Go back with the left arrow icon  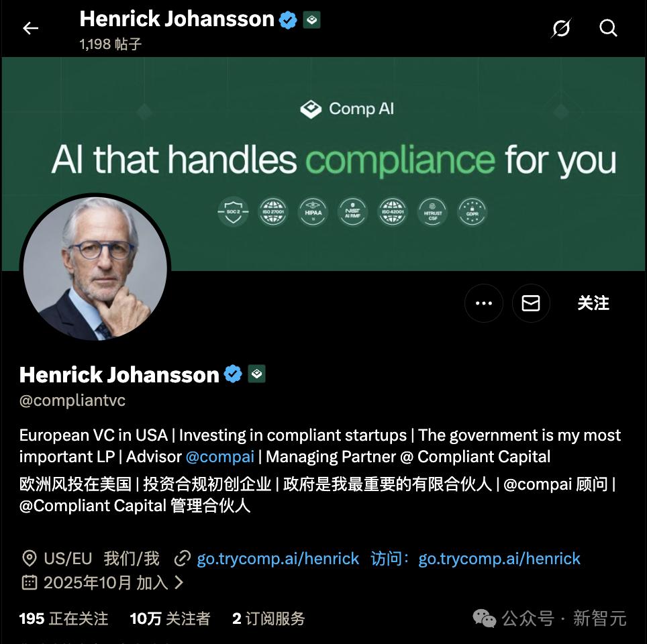click(30, 28)
